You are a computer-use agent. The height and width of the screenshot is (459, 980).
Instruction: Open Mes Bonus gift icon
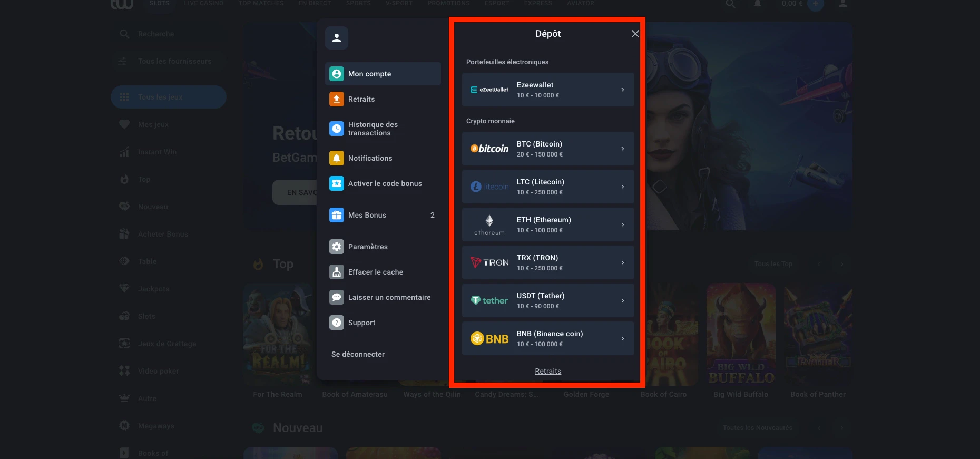point(337,215)
